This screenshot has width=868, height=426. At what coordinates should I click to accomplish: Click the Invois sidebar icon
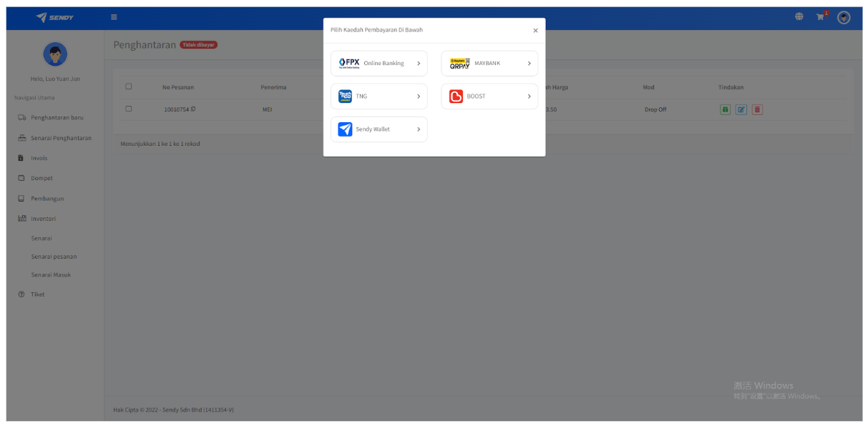(x=21, y=158)
